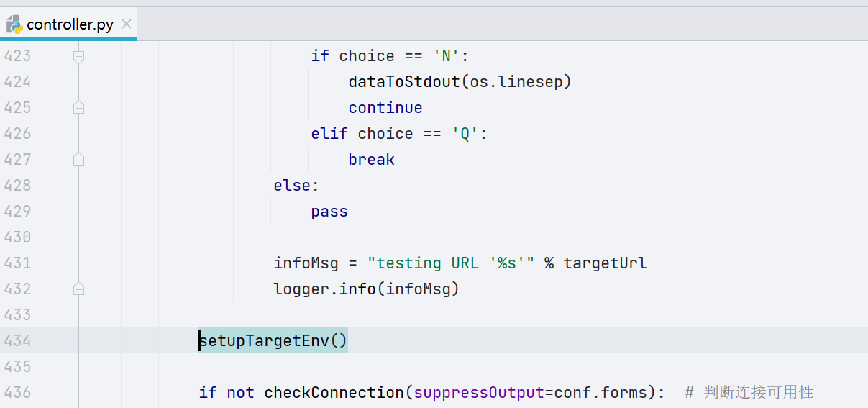868x408 pixels.
Task: Click the continue keyword on line 425
Action: pyautogui.click(x=385, y=108)
